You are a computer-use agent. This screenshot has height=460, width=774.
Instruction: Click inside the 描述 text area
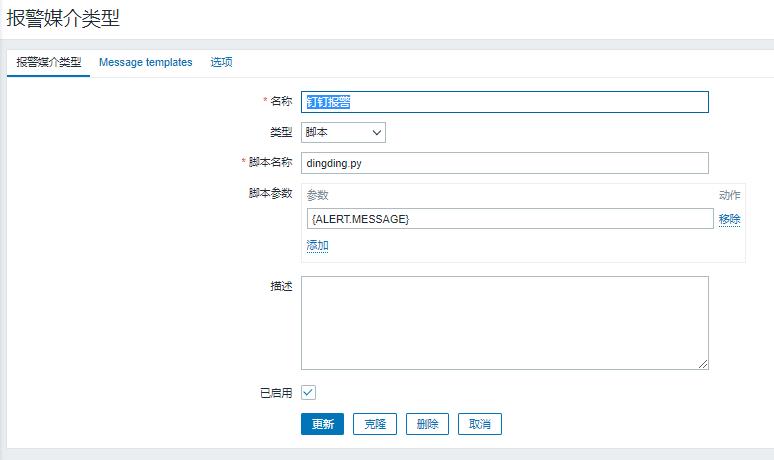pos(504,323)
